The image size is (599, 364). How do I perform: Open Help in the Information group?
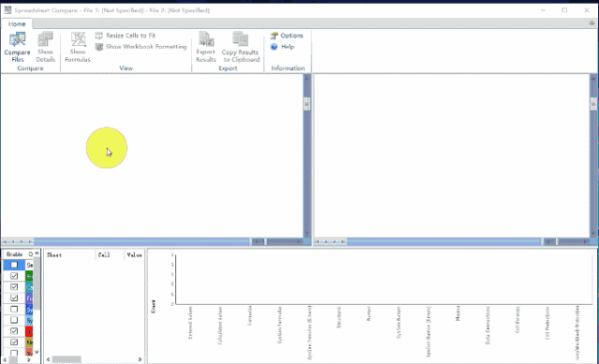coord(283,47)
